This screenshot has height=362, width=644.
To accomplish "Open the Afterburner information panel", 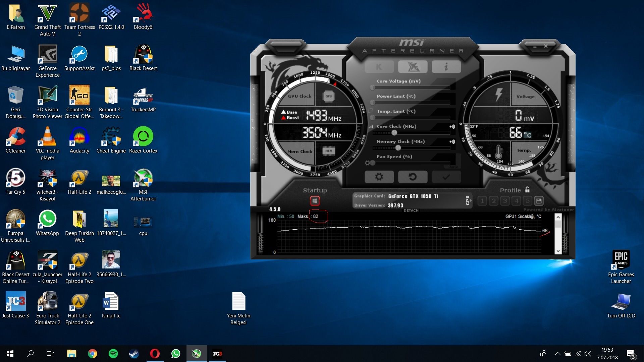I will pos(446,66).
